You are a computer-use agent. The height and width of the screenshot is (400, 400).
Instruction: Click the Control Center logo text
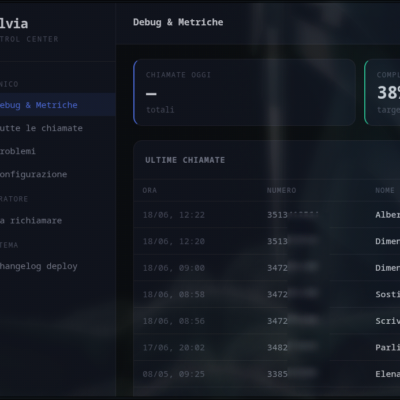click(29, 39)
